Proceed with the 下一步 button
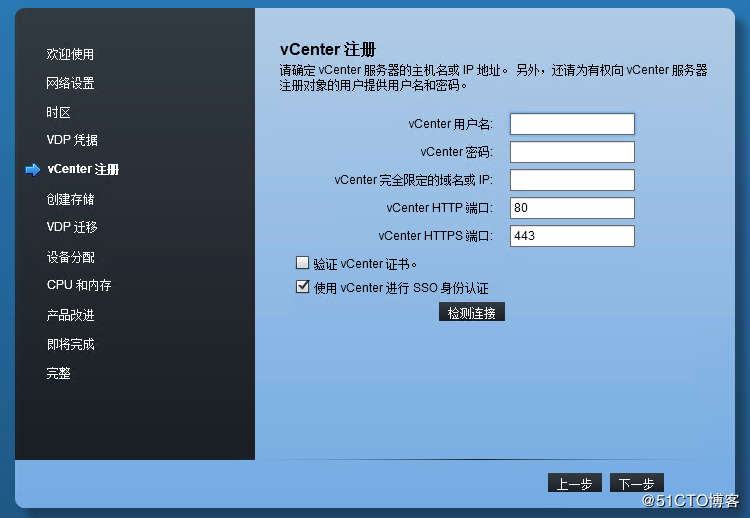Image resolution: width=750 pixels, height=518 pixels. click(x=637, y=483)
